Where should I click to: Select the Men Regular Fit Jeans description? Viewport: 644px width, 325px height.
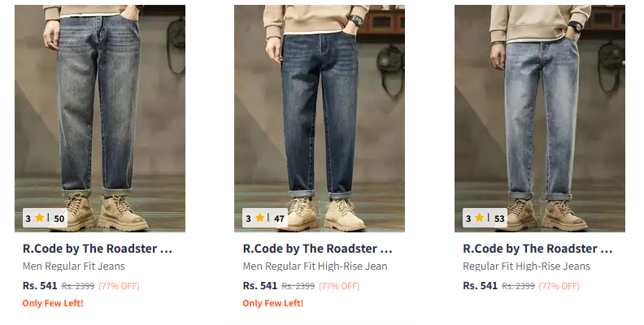click(74, 266)
